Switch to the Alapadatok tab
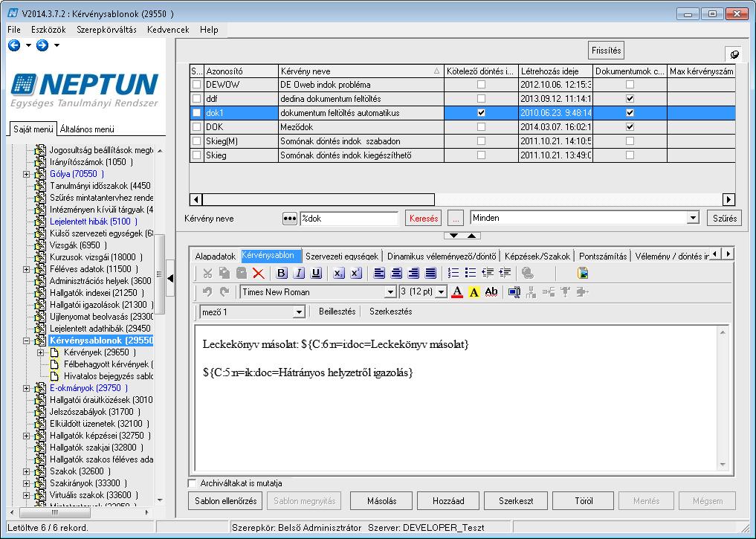The image size is (756, 539). pos(215,256)
